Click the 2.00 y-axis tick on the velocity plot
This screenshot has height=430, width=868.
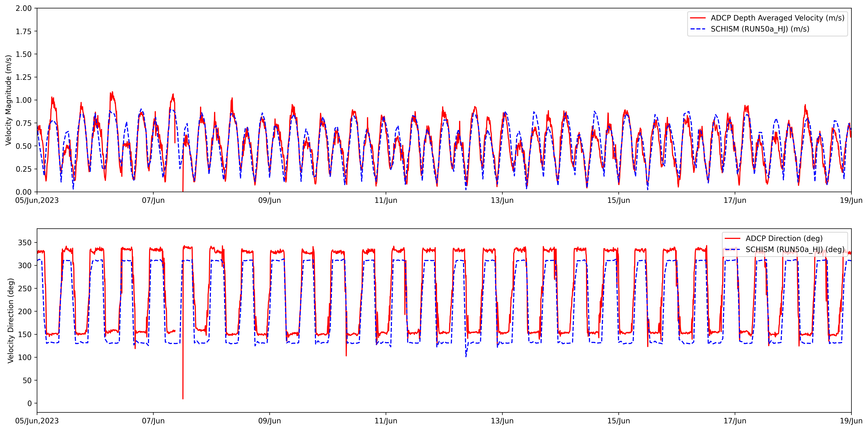[24, 8]
